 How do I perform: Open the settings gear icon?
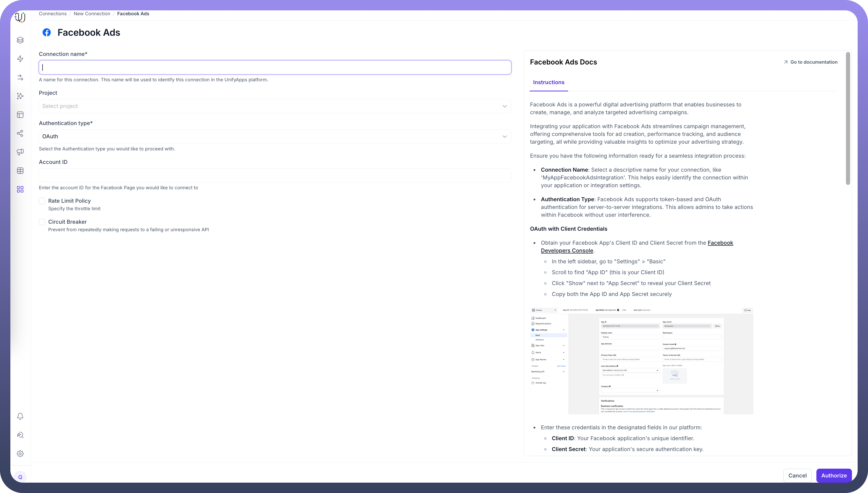pos(20,454)
